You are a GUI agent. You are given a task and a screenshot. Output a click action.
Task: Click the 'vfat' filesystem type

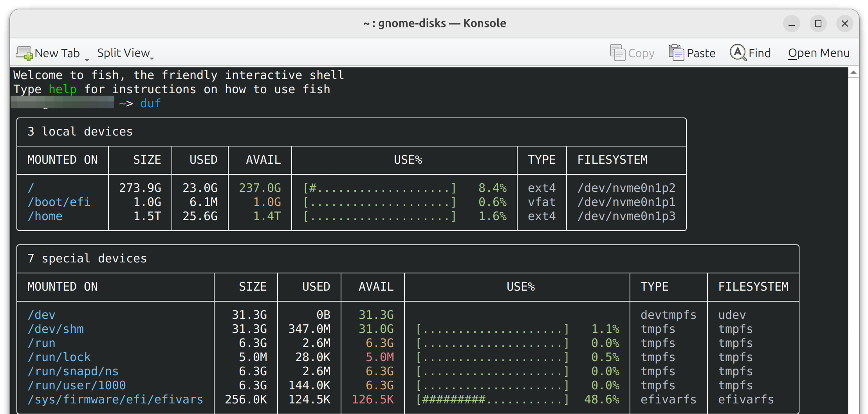click(x=542, y=202)
